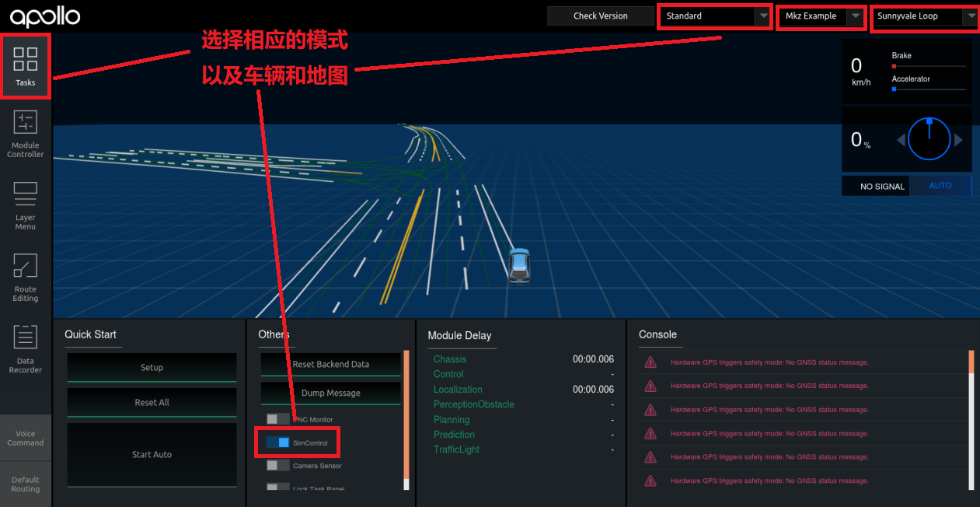Toggle the Camera Sensor switch
The image size is (980, 507).
pos(277,465)
